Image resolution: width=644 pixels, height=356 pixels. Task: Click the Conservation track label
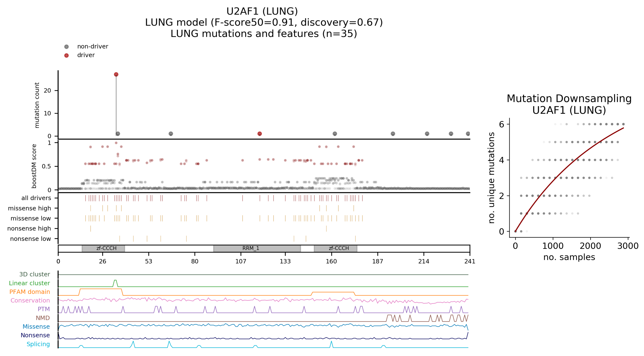pyautogui.click(x=30, y=300)
